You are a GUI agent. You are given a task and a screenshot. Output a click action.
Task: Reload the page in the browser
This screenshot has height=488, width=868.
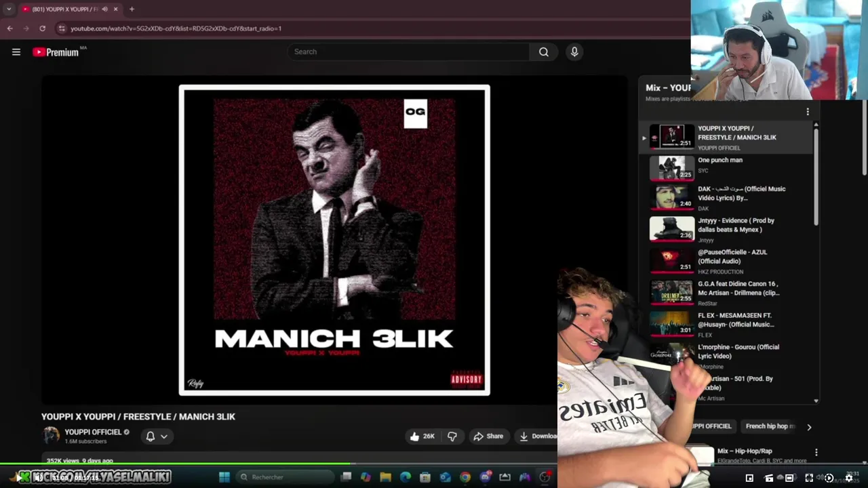42,28
